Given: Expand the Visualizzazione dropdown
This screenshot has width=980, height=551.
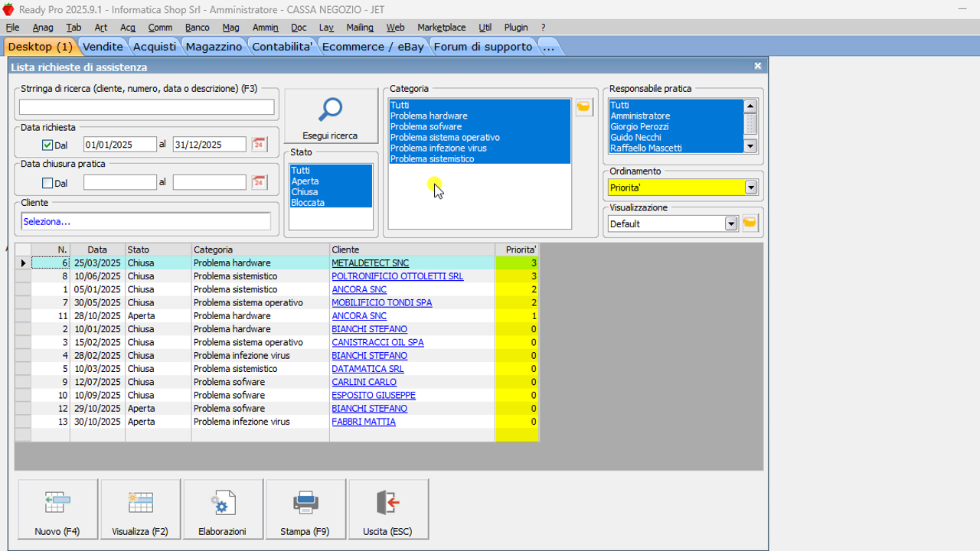Looking at the screenshot, I should [730, 223].
